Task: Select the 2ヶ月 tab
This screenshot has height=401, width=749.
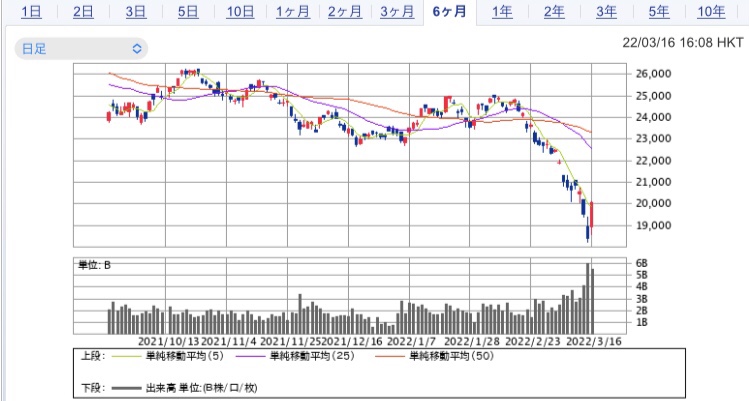Action: (346, 13)
